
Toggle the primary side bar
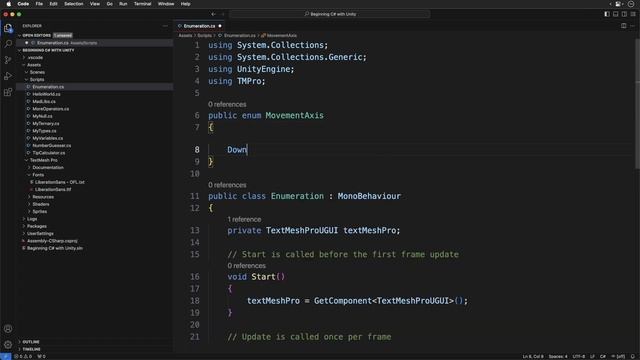607,14
